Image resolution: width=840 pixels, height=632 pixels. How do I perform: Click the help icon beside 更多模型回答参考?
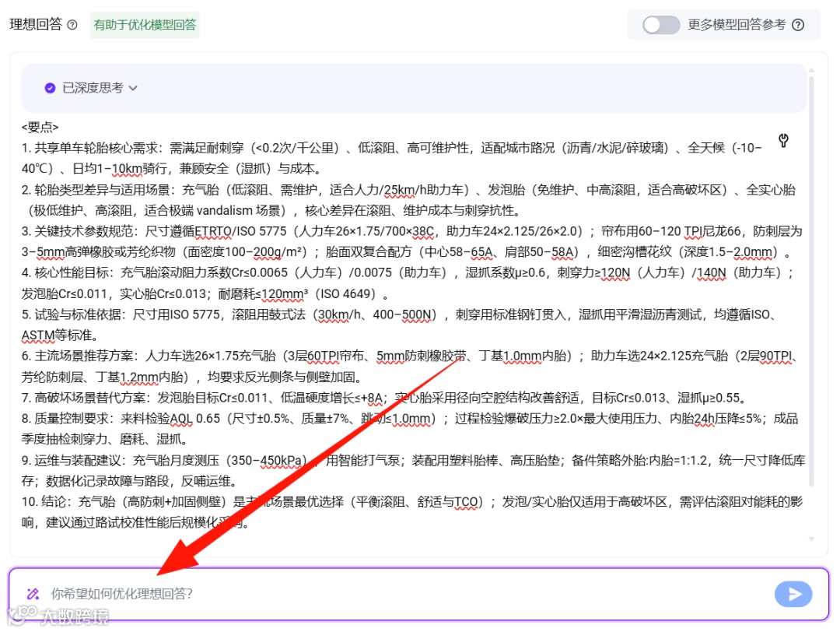(798, 25)
